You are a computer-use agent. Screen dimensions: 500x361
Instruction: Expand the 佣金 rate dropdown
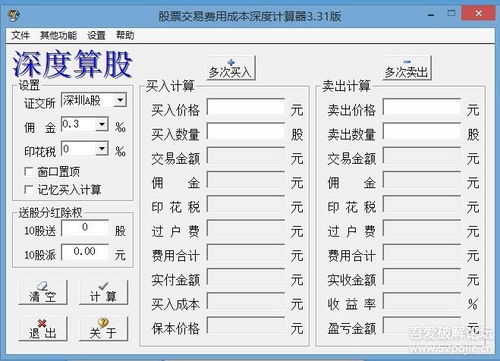coord(101,124)
